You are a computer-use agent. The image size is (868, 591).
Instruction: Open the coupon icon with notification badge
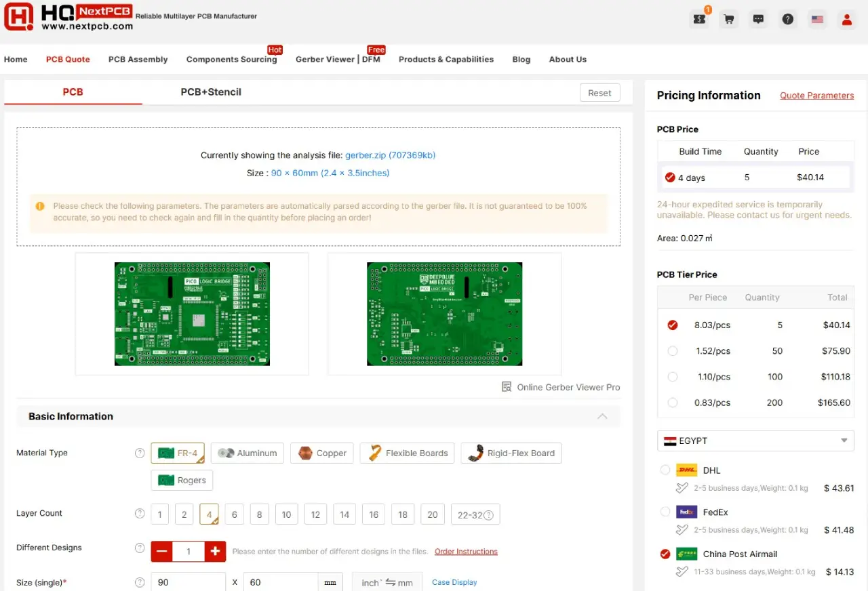(699, 19)
